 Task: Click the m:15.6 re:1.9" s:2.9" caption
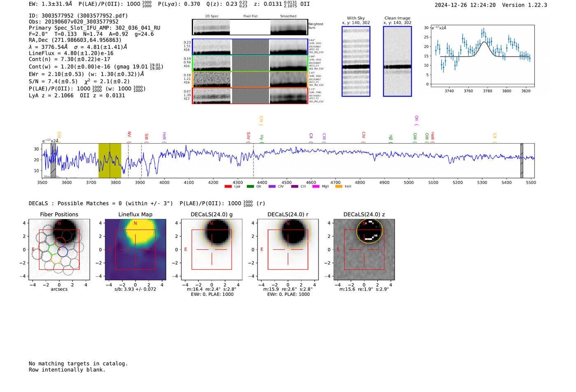click(364, 289)
